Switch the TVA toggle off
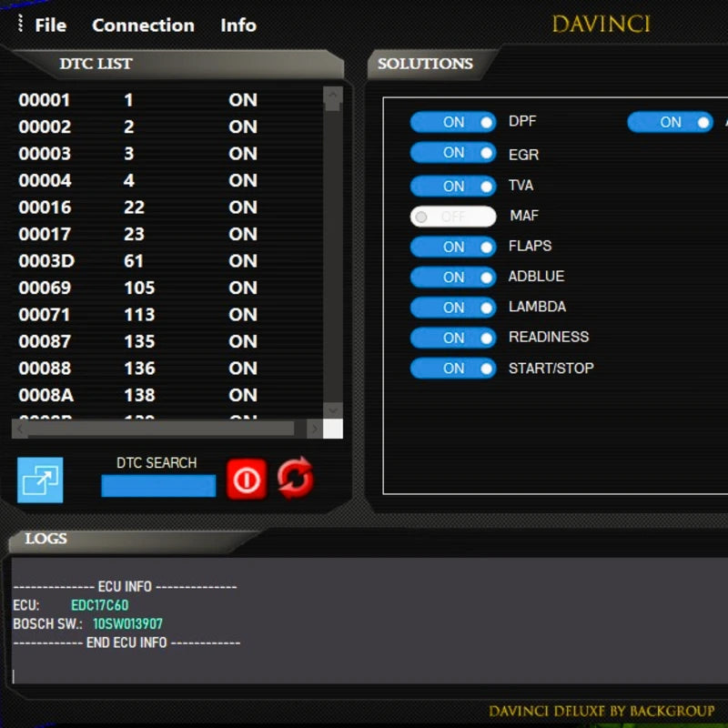 [x=453, y=185]
